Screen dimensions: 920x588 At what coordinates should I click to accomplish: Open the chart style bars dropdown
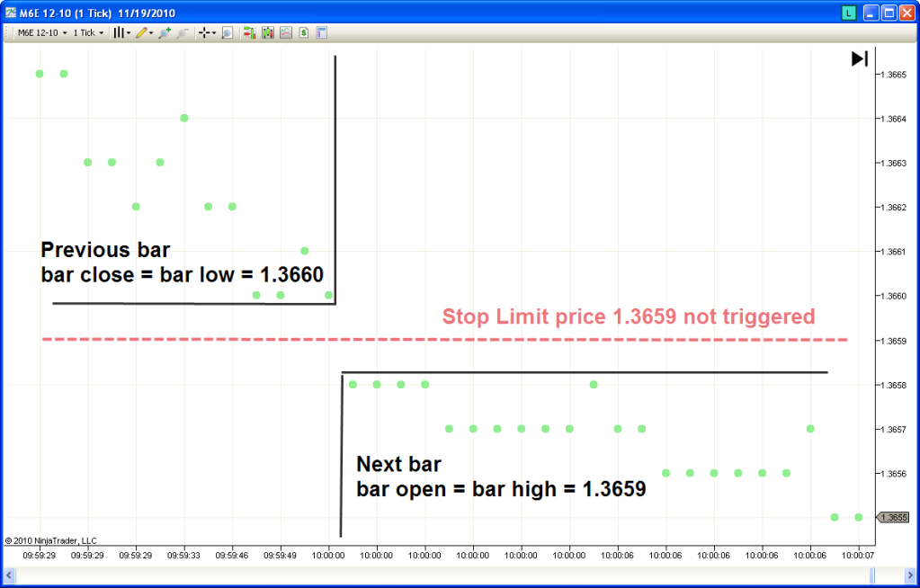point(121,33)
